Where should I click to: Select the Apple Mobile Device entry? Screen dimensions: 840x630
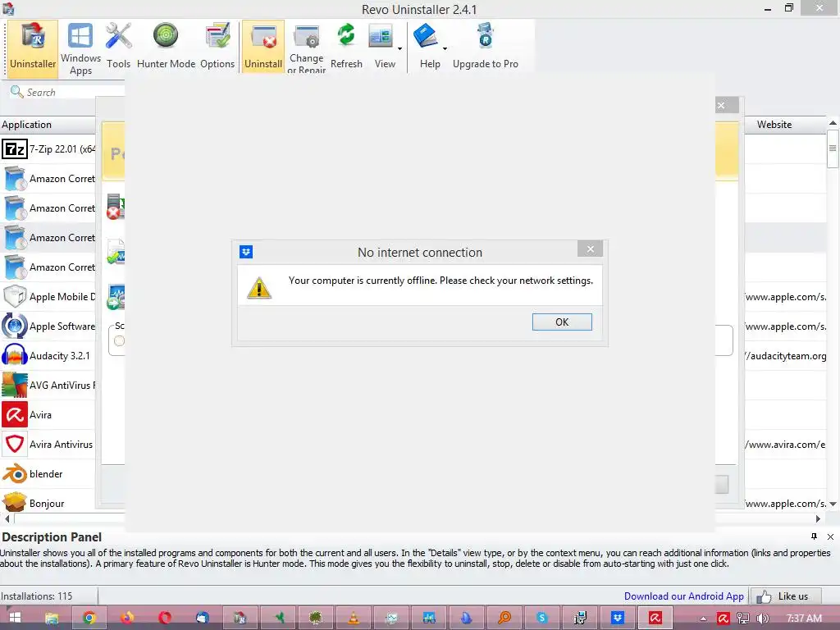48,296
